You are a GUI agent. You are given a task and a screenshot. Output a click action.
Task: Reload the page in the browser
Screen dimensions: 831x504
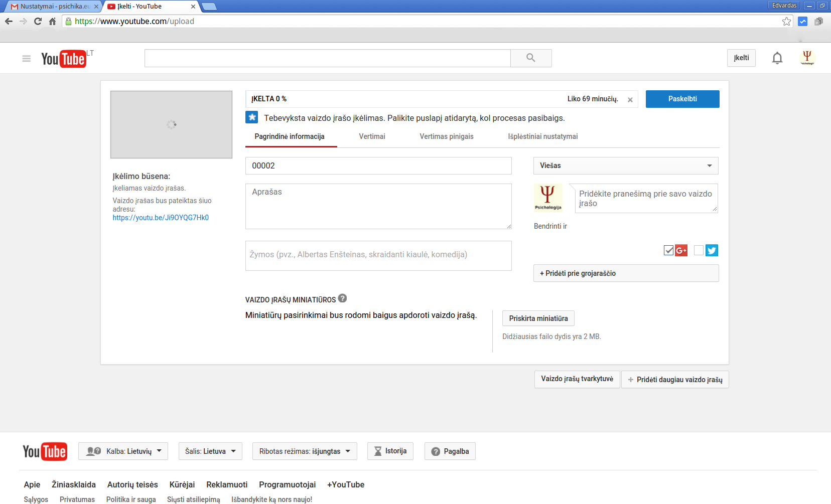(x=38, y=21)
